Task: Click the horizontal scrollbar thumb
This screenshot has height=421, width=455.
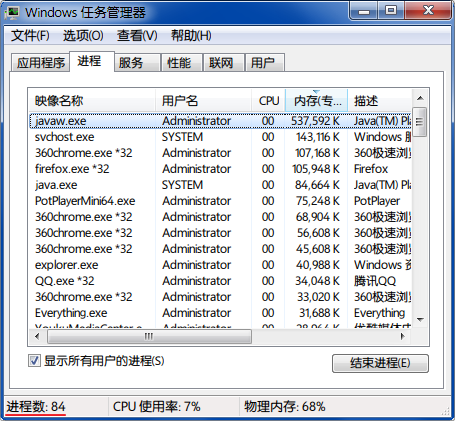Action: [x=149, y=336]
